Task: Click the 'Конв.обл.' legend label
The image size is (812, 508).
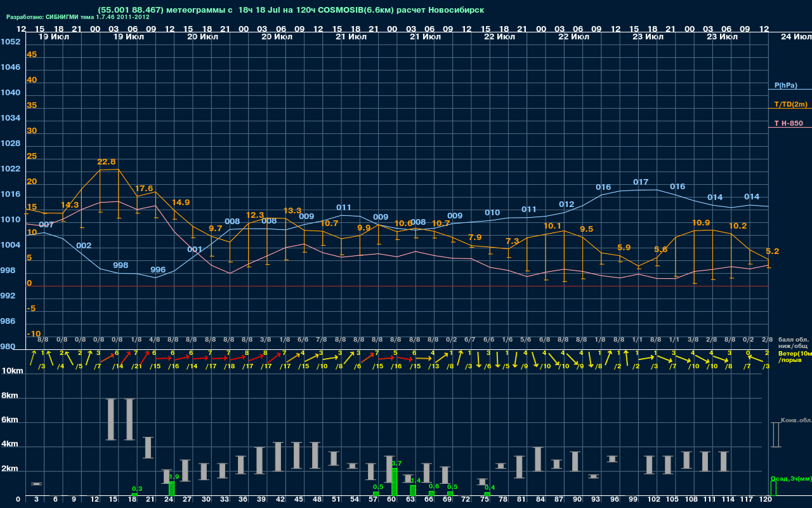Action: 796,420
